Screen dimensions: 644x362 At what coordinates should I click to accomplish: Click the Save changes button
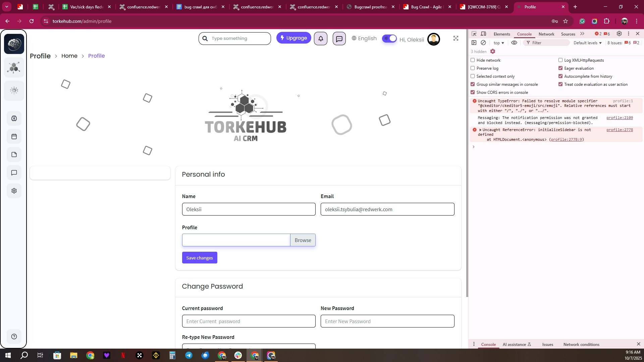pyautogui.click(x=200, y=258)
